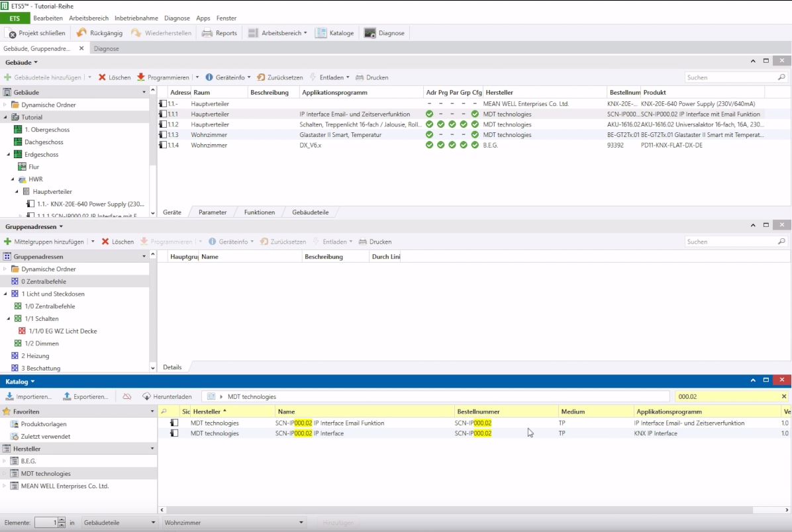The image size is (792, 532).
Task: Switch to the Funktionen tab
Action: click(260, 212)
